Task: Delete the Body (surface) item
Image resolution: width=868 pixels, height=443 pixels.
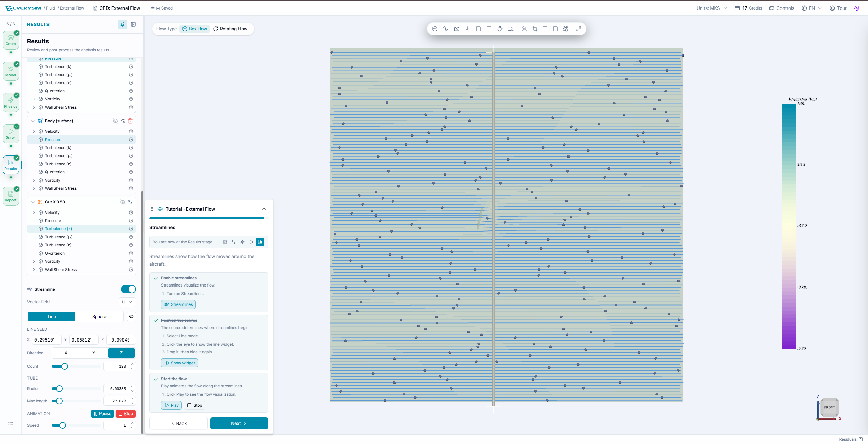Action: point(130,121)
